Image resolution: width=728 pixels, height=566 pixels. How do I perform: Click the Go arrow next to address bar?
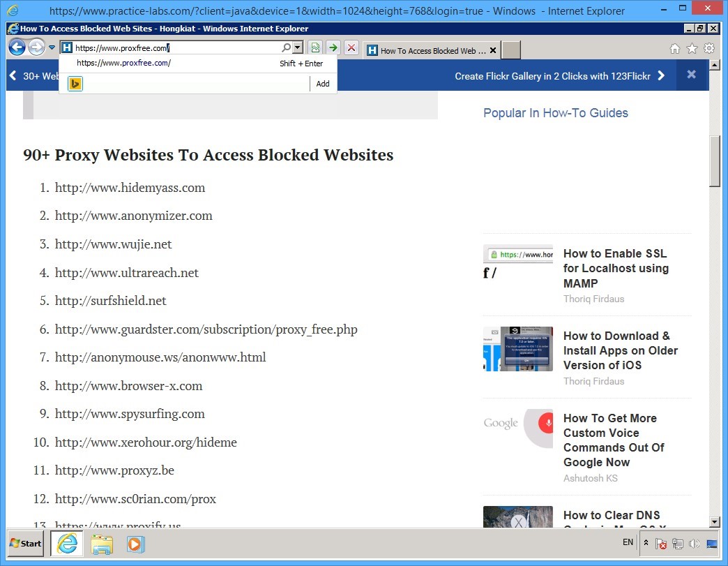tap(333, 48)
